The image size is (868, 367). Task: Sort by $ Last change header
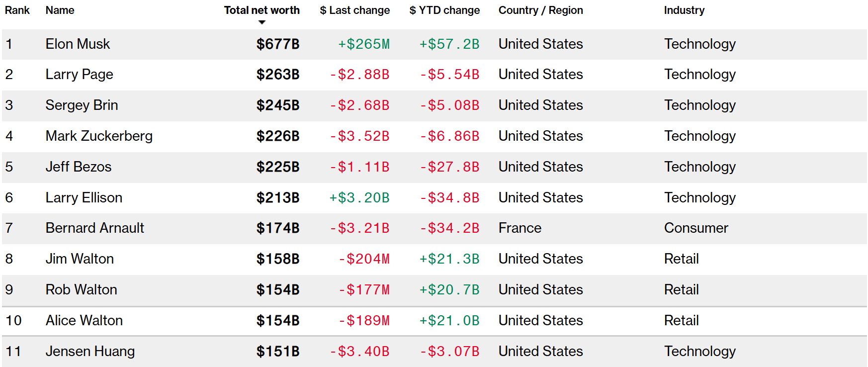pos(354,10)
